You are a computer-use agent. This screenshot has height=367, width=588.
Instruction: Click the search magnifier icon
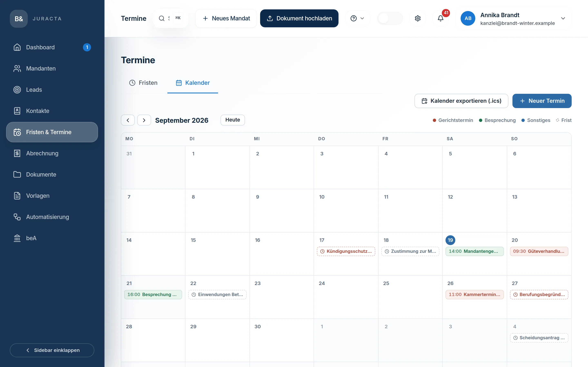(x=161, y=18)
